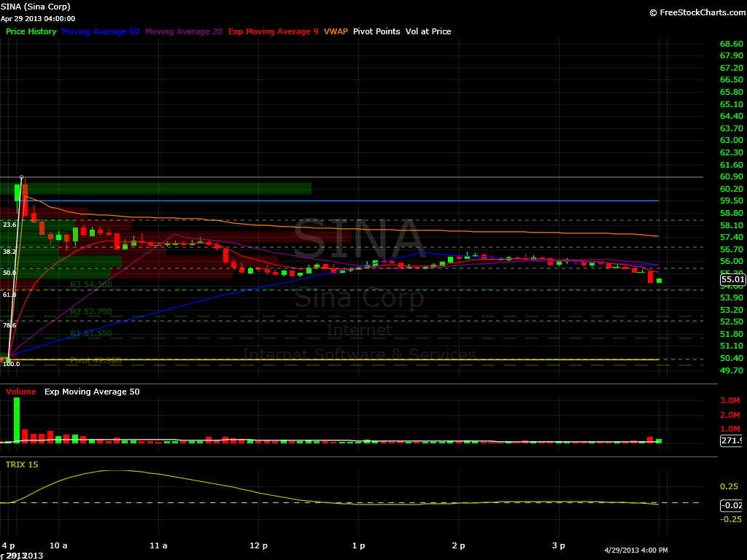747x560 pixels.
Task: Click the last green candle near 55.01
Action: [659, 281]
